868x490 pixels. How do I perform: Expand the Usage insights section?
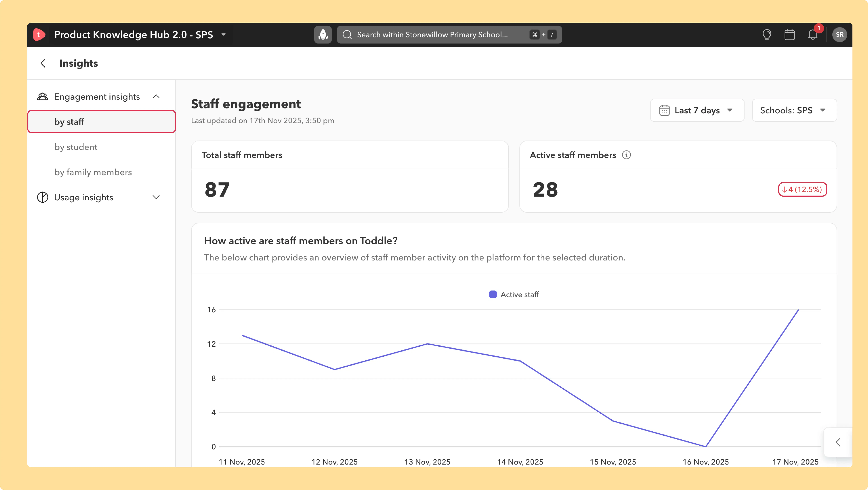pyautogui.click(x=156, y=197)
